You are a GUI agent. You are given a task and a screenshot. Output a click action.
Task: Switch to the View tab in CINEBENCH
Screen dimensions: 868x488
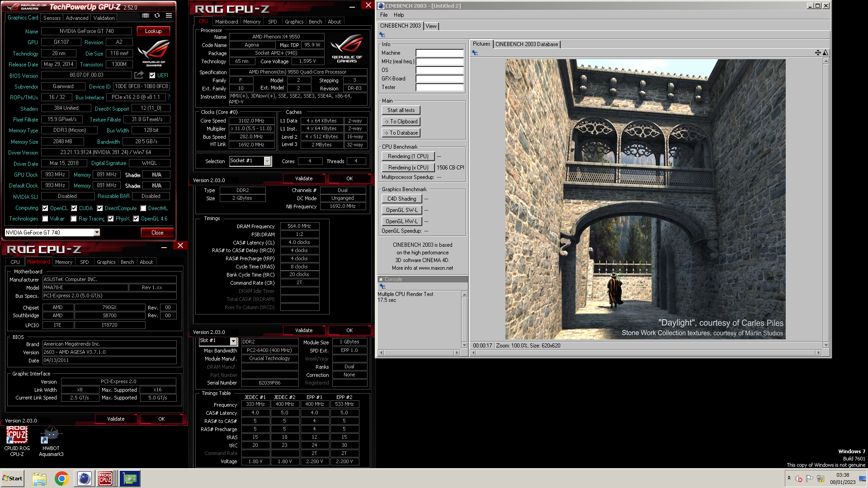click(x=431, y=26)
